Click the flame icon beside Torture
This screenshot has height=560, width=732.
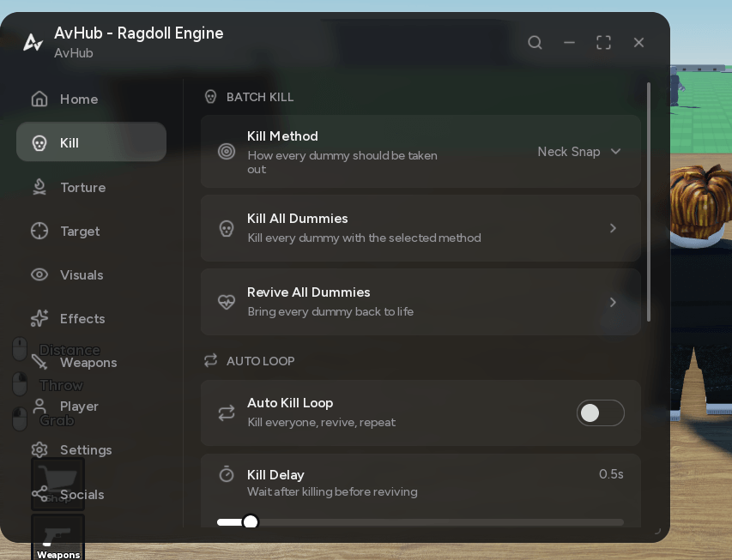[39, 187]
